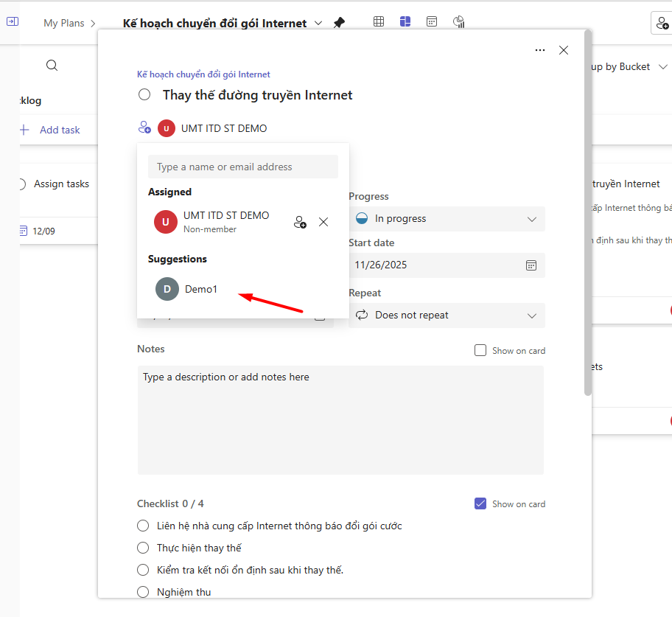
Task: Click the assign people icon under task title
Action: click(x=144, y=128)
